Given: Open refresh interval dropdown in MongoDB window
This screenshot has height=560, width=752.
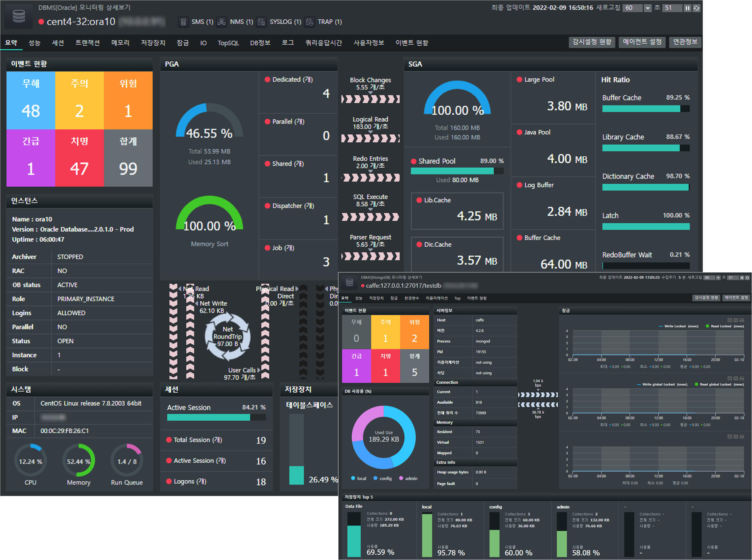Looking at the screenshot, I should [718, 278].
